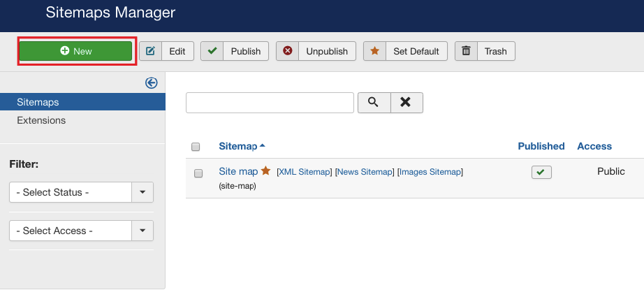The image size is (644, 297).
Task: Collapse sidebar with the arrow icon
Action: pos(151,83)
